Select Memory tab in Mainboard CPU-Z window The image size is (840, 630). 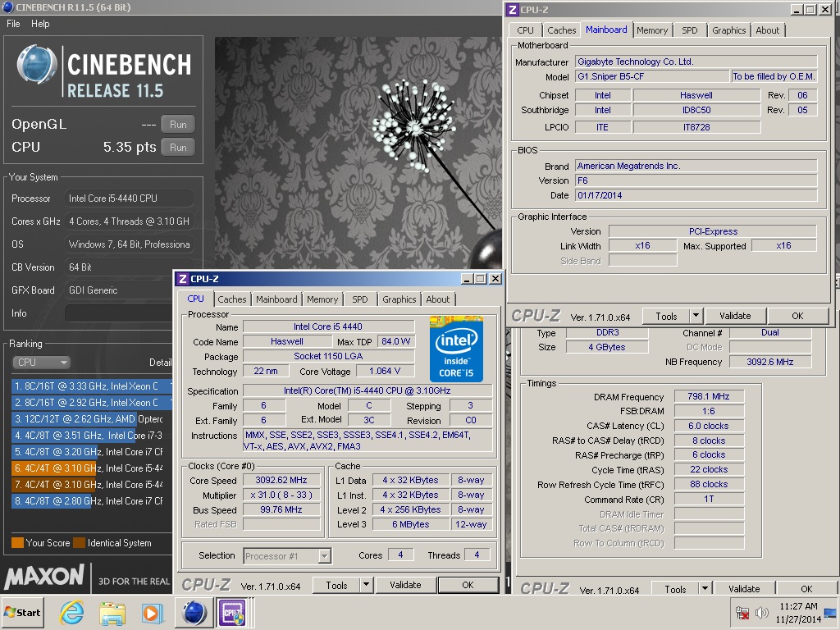pos(652,30)
